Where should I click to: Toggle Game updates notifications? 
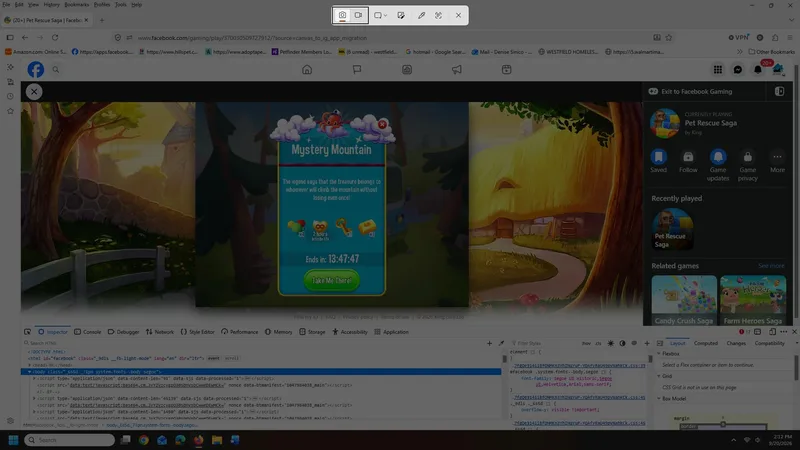[x=718, y=157]
